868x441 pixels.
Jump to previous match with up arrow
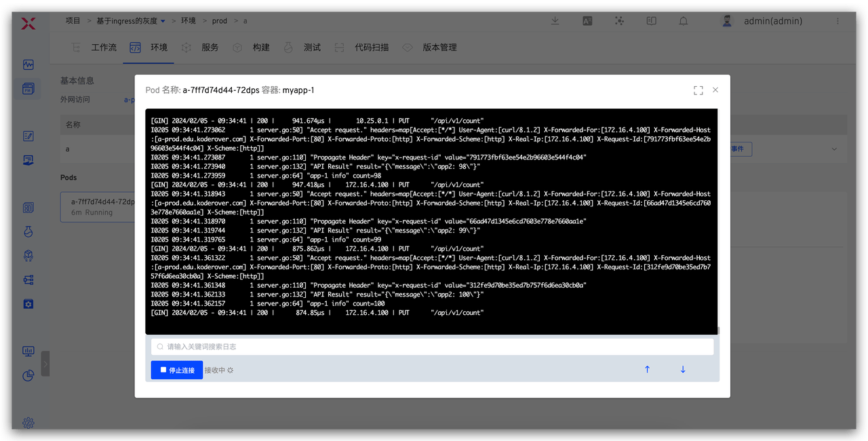647,370
